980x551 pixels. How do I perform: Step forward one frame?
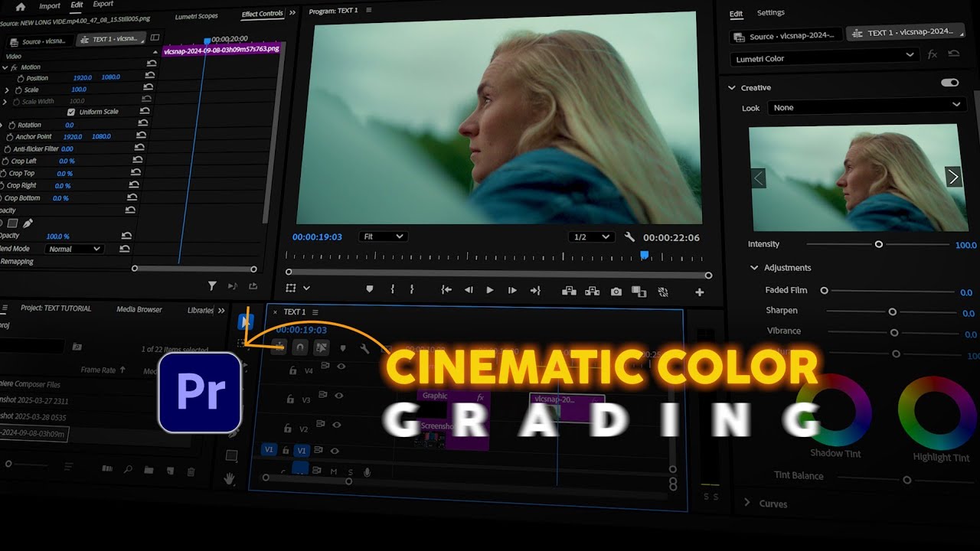pos(512,291)
